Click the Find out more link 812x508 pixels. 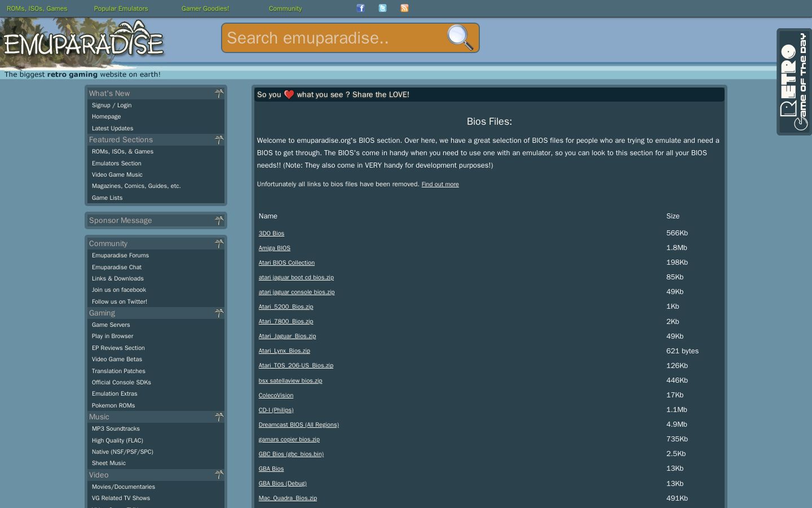tap(440, 184)
